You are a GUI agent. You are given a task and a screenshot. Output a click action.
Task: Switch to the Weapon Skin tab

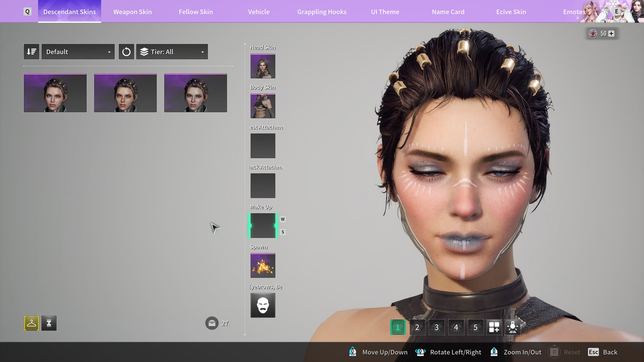click(132, 12)
